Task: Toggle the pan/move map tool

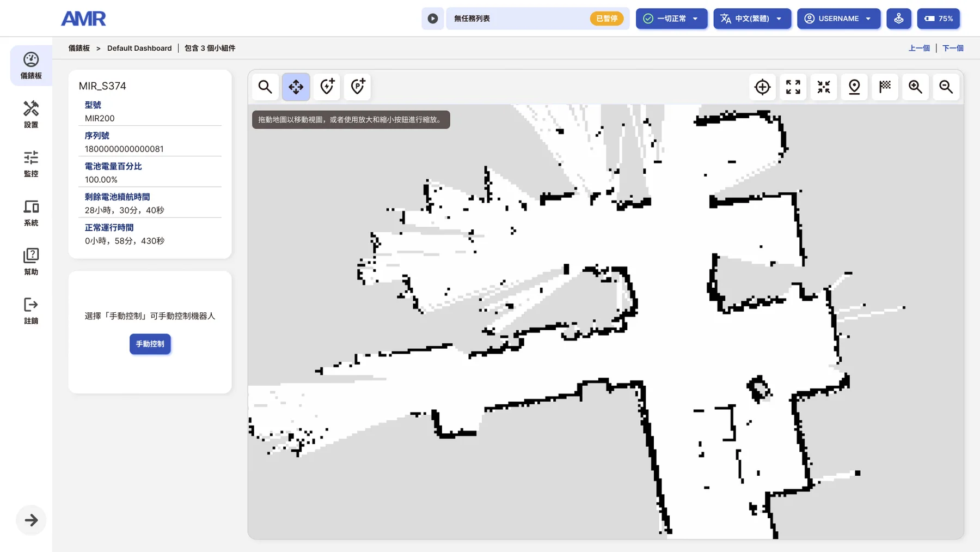Action: click(296, 87)
